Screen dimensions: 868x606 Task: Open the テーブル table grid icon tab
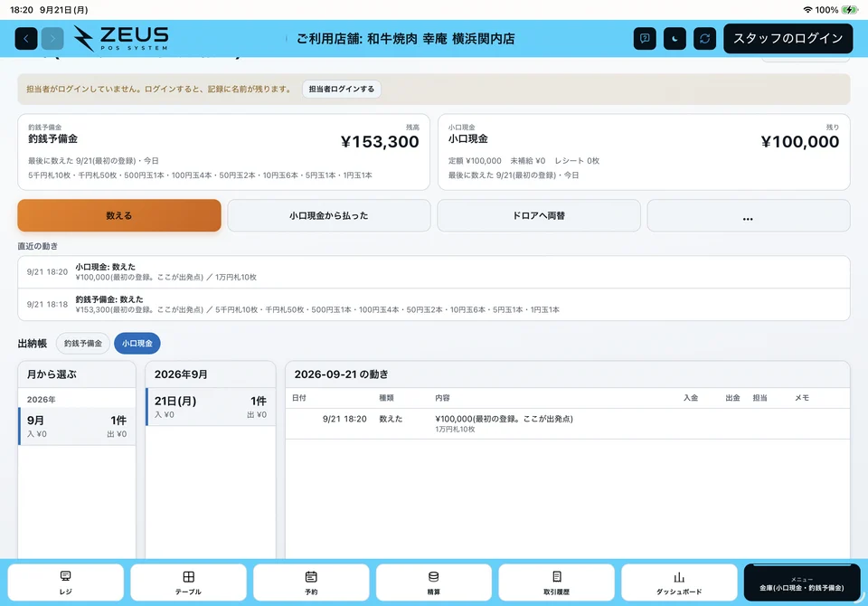[x=188, y=582]
